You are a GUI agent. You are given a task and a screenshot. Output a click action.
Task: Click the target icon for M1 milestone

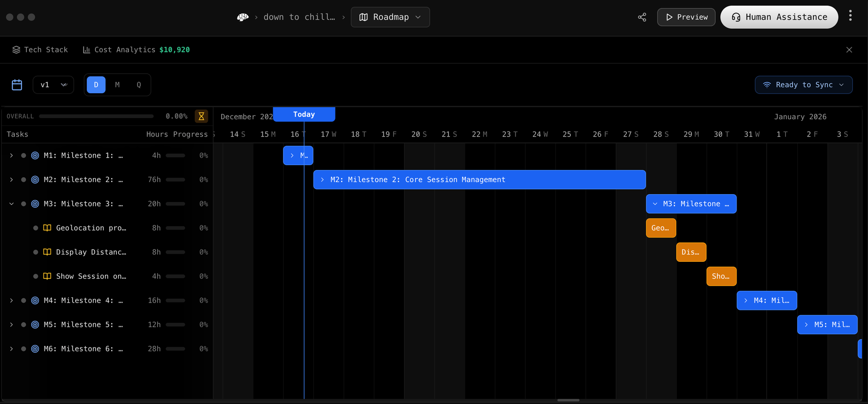[35, 156]
